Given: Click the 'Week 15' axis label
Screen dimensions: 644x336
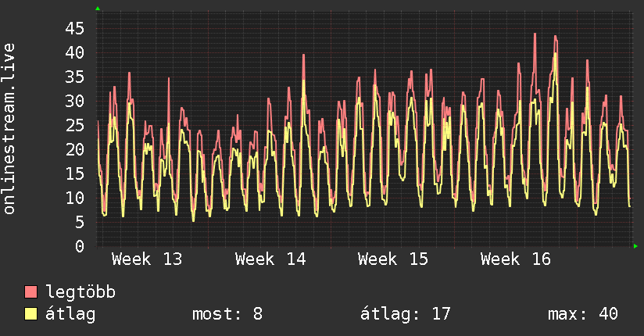Looking at the screenshot, I should coord(392,259).
